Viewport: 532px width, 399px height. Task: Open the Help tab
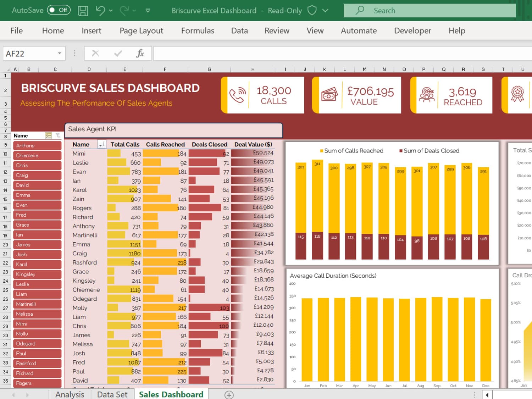[456, 31]
